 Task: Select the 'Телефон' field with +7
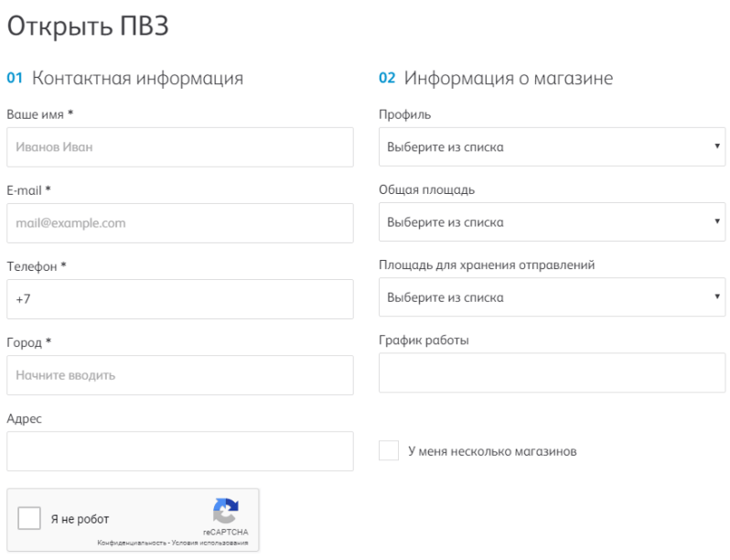179,298
